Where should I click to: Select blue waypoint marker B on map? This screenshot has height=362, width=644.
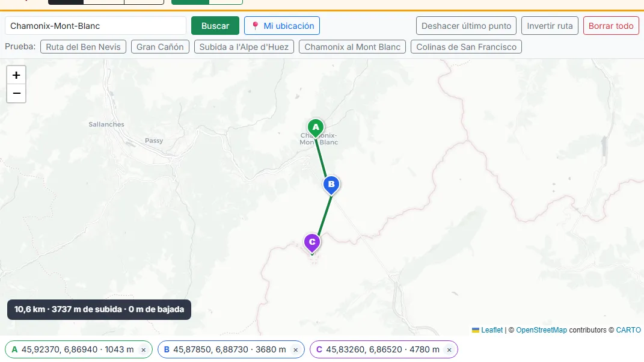(x=331, y=185)
